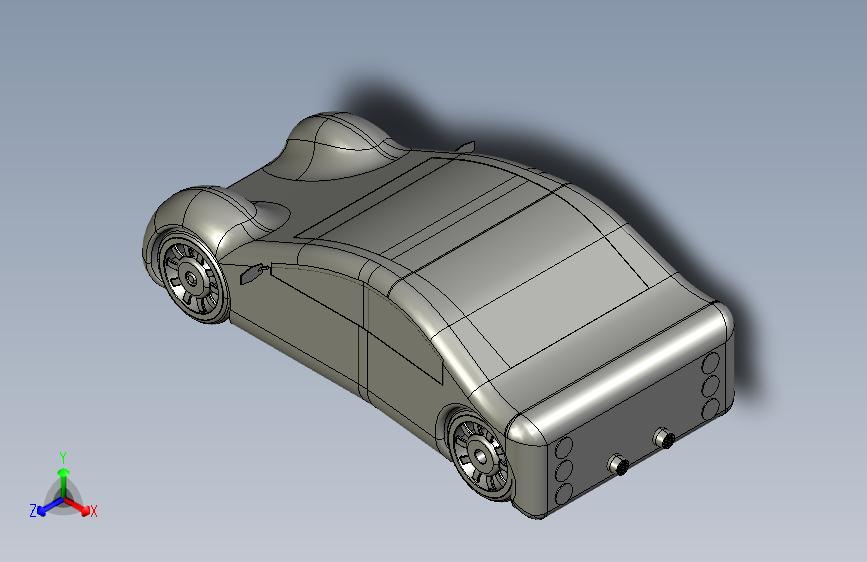Select the bottom tail light in left cluster
Screen dimensions: 867x562
tap(564, 493)
